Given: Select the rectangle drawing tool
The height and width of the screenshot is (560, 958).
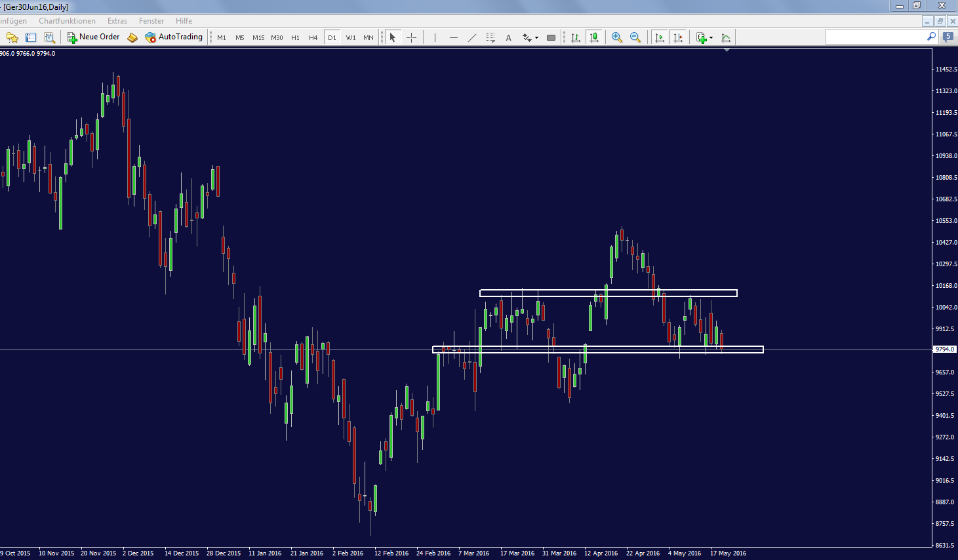Looking at the screenshot, I should point(551,37).
